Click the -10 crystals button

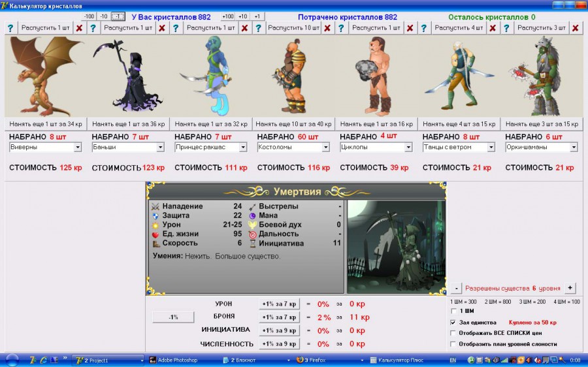104,16
